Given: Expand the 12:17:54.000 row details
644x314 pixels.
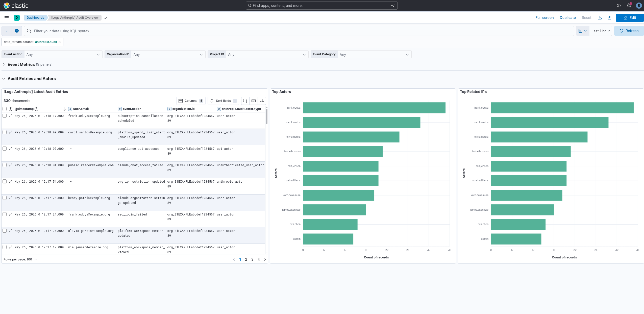Looking at the screenshot, I should (x=11, y=181).
